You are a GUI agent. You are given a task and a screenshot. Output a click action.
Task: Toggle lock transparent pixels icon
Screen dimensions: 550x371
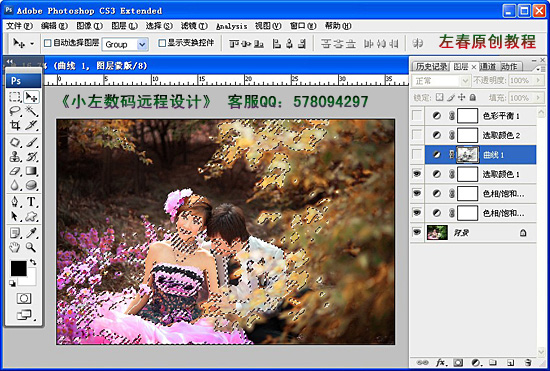pos(440,97)
